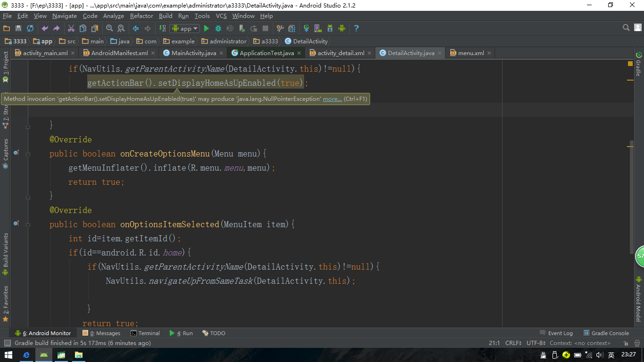Open the UTF-8 encoding selector
644x362 pixels.
(536, 343)
